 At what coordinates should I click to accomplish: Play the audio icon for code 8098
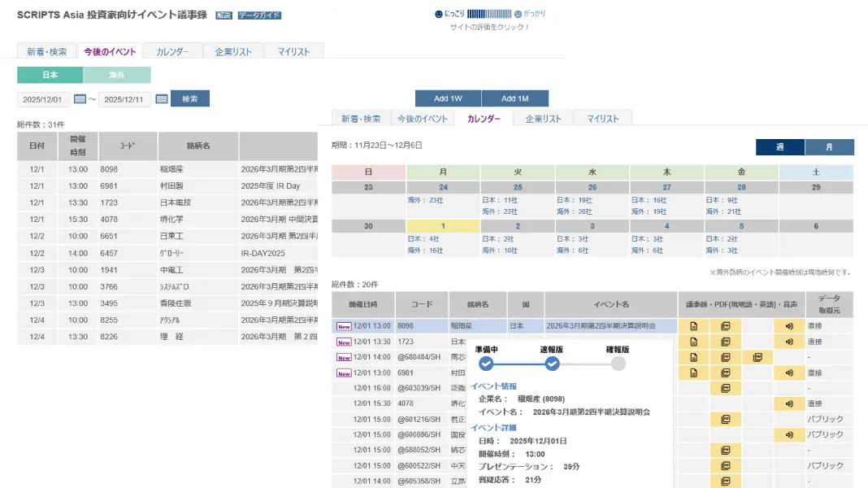click(x=789, y=326)
